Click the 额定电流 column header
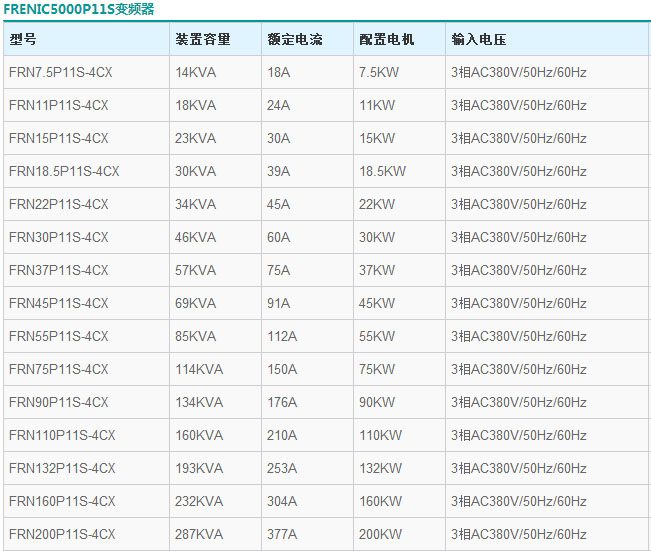The width and height of the screenshot is (651, 551). pyautogui.click(x=295, y=40)
